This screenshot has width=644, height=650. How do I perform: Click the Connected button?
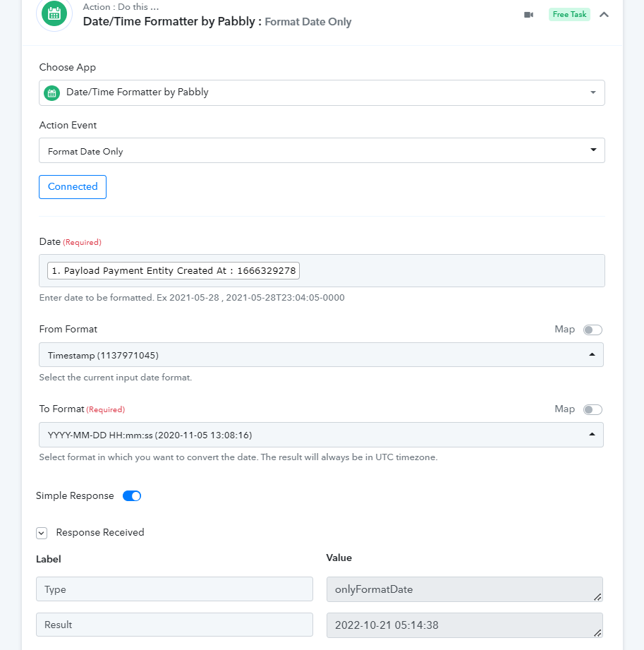73,187
